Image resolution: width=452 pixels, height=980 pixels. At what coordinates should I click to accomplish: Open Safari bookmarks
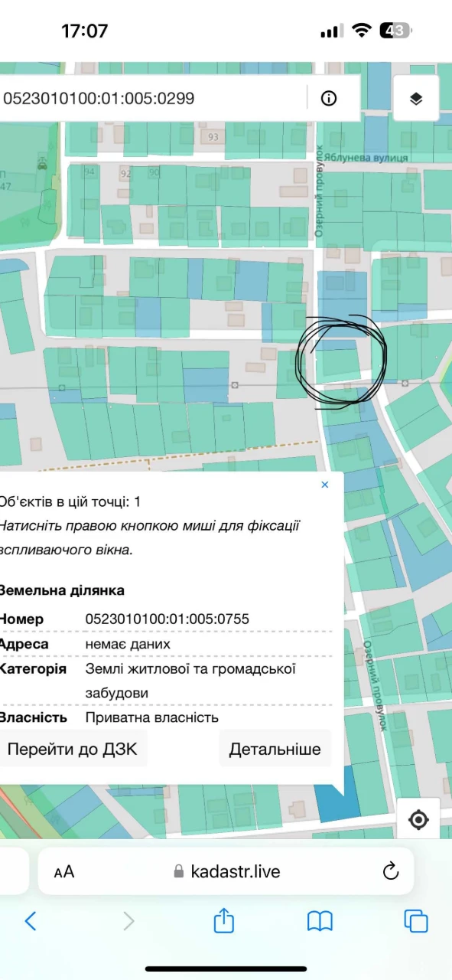(320, 920)
